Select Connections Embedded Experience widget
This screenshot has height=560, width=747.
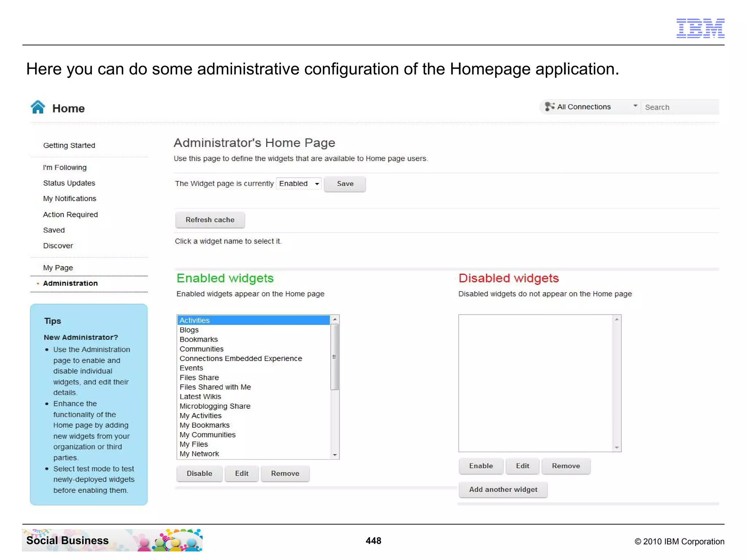[x=253, y=358]
